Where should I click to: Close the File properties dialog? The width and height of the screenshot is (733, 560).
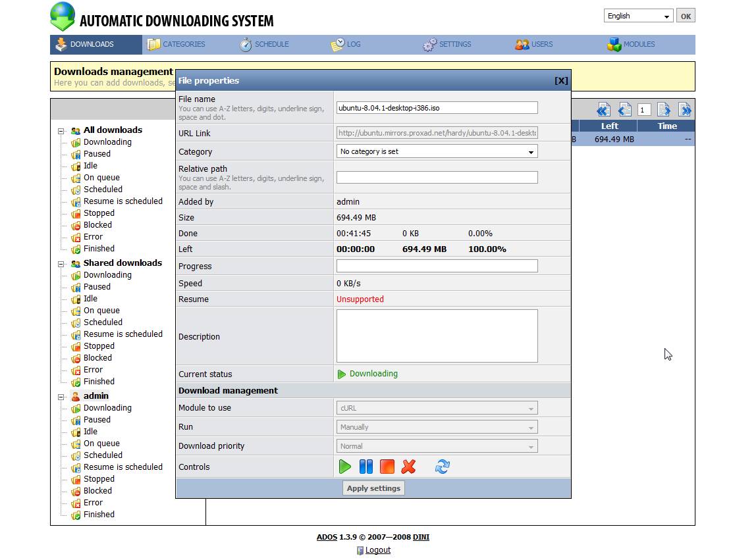click(x=560, y=81)
